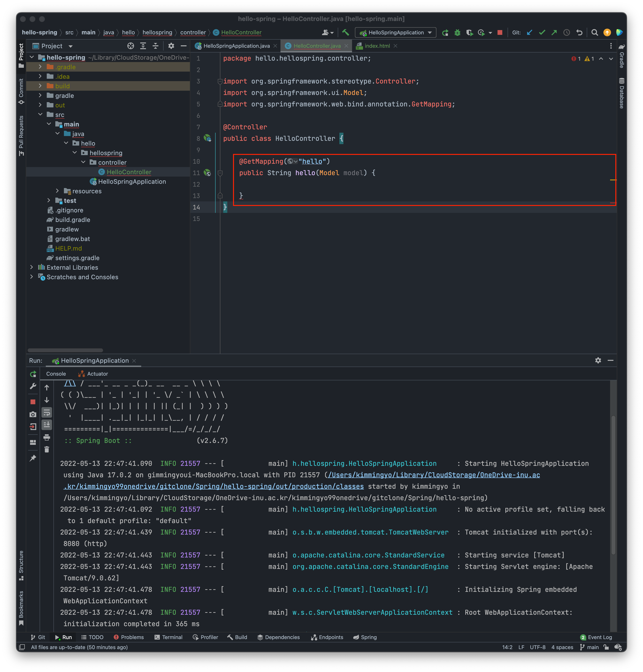Expand Scratches and Consoles node
The width and height of the screenshot is (643, 672).
31,277
